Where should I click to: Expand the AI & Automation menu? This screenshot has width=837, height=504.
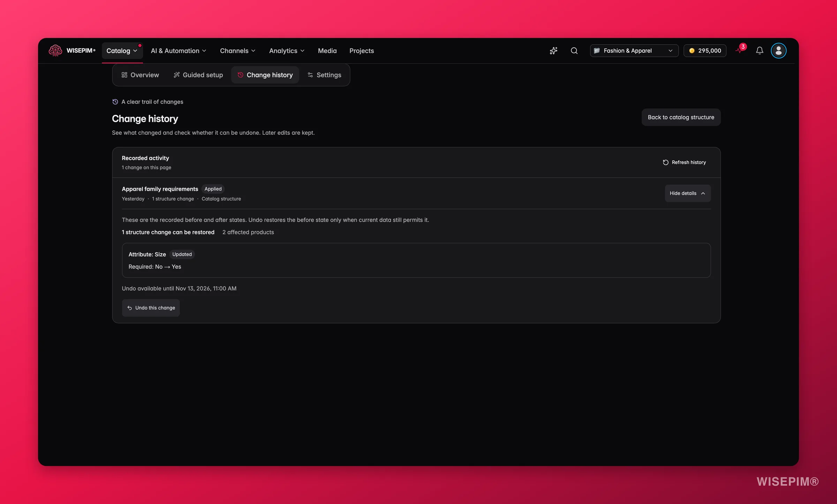point(179,51)
